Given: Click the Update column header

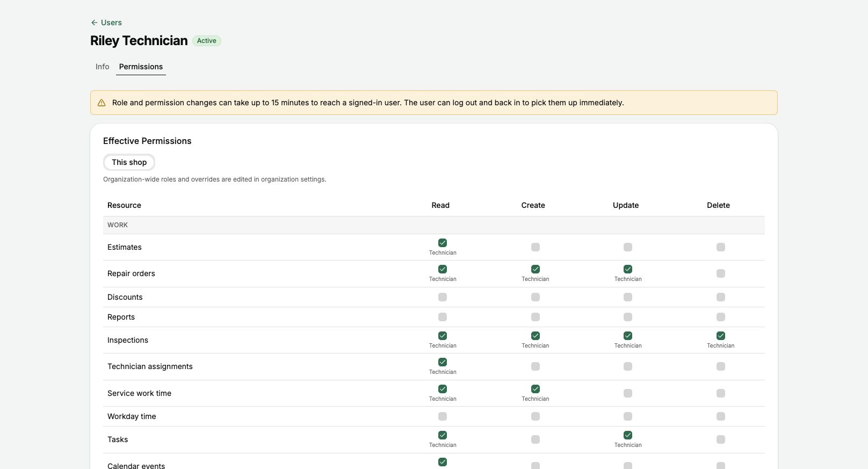Looking at the screenshot, I should tap(626, 205).
